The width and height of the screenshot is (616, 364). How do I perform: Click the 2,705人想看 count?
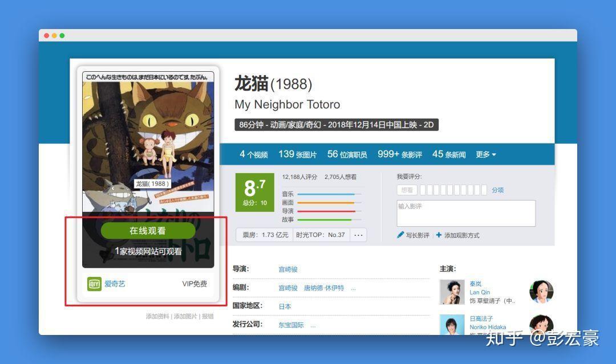340,177
